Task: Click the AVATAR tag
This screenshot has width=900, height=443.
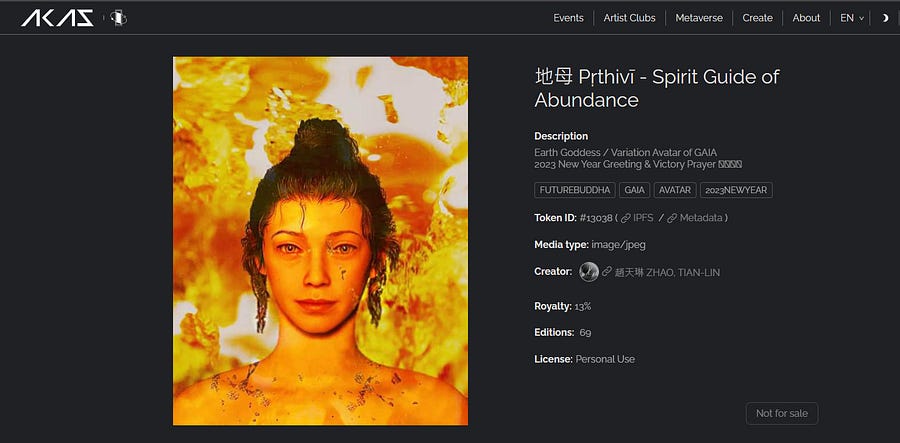Action: pyautogui.click(x=675, y=190)
